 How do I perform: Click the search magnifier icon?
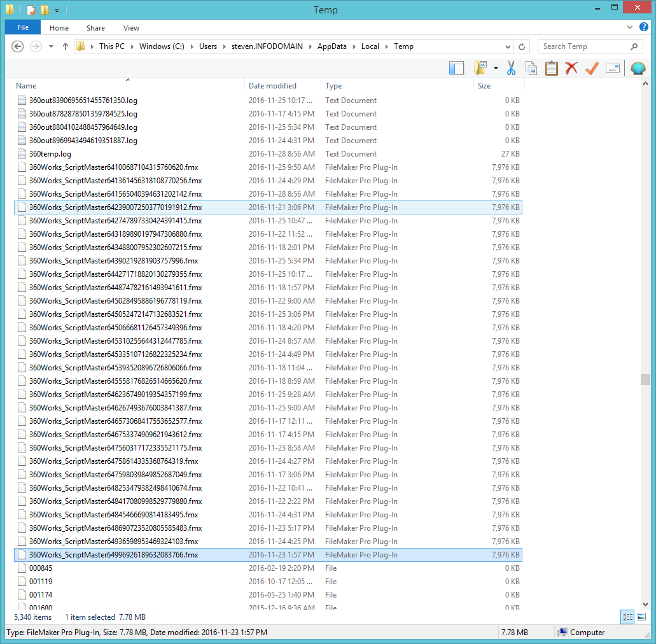pyautogui.click(x=634, y=46)
